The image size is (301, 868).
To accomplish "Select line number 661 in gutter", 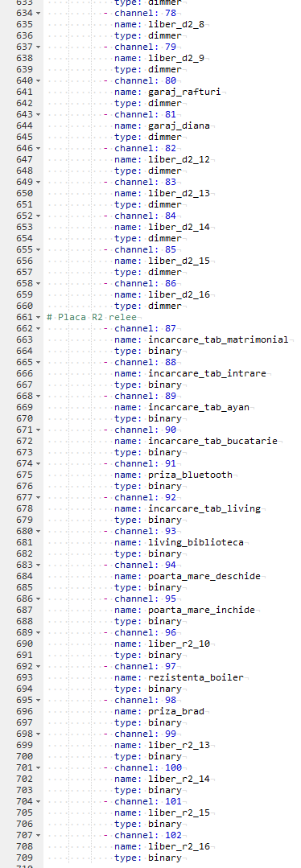I will 25,317.
